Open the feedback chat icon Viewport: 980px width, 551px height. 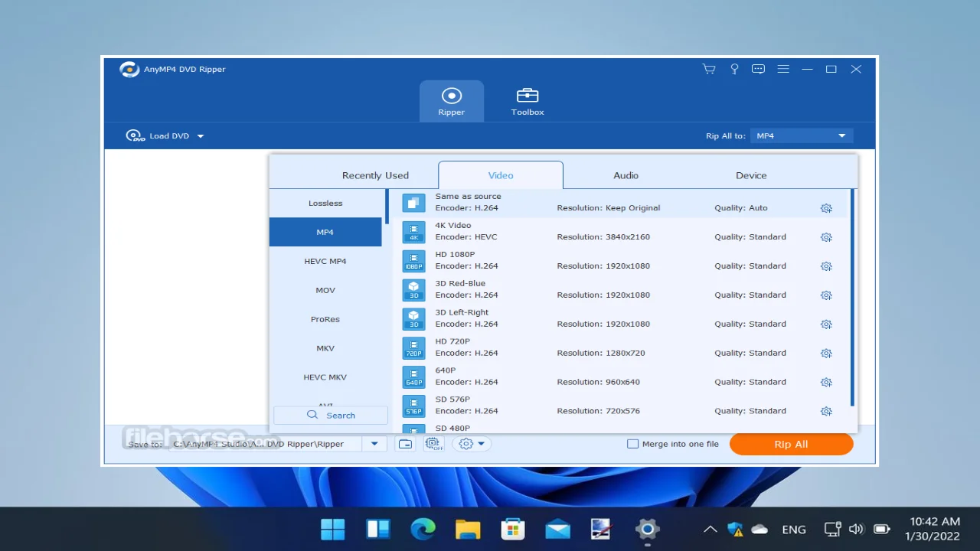[x=758, y=69]
